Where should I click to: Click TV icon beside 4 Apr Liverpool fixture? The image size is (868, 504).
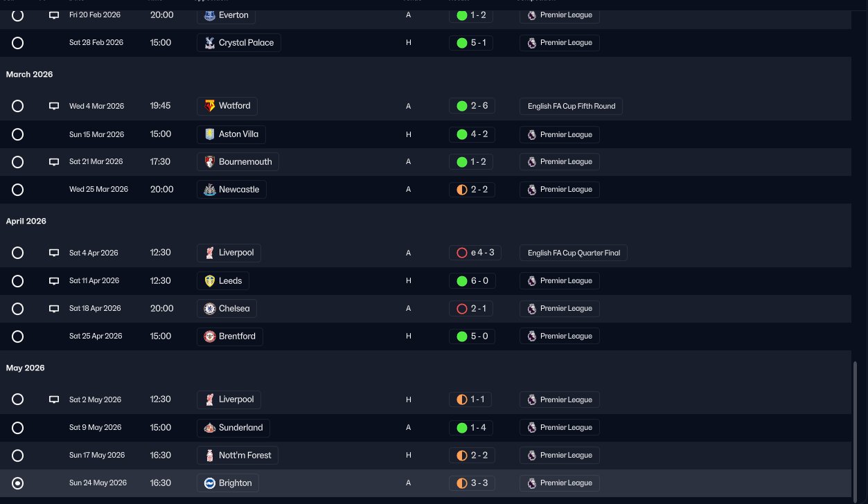click(x=54, y=253)
